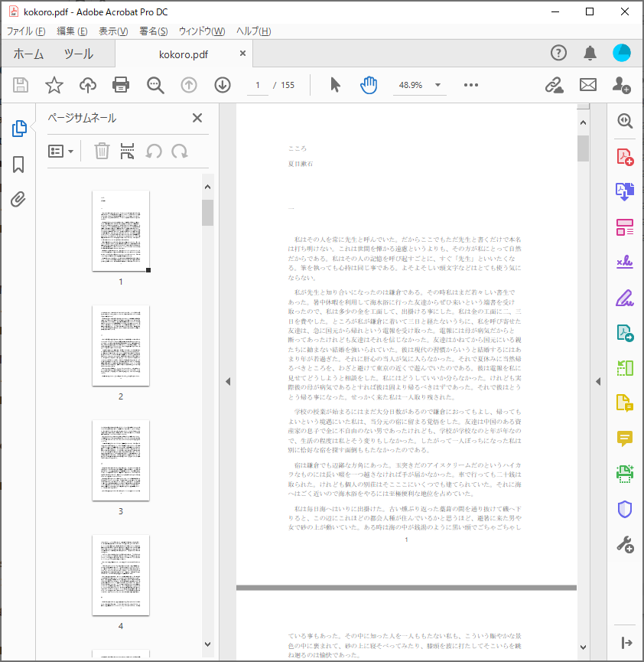Show the Attachments paperclip panel
Image resolution: width=644 pixels, height=662 pixels.
(18, 199)
